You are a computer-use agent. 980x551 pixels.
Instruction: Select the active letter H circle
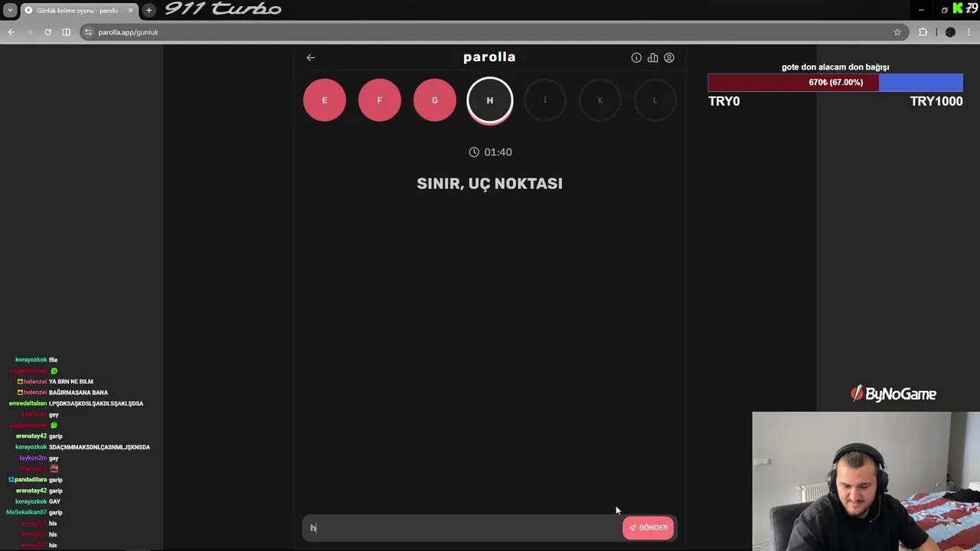pyautogui.click(x=490, y=100)
